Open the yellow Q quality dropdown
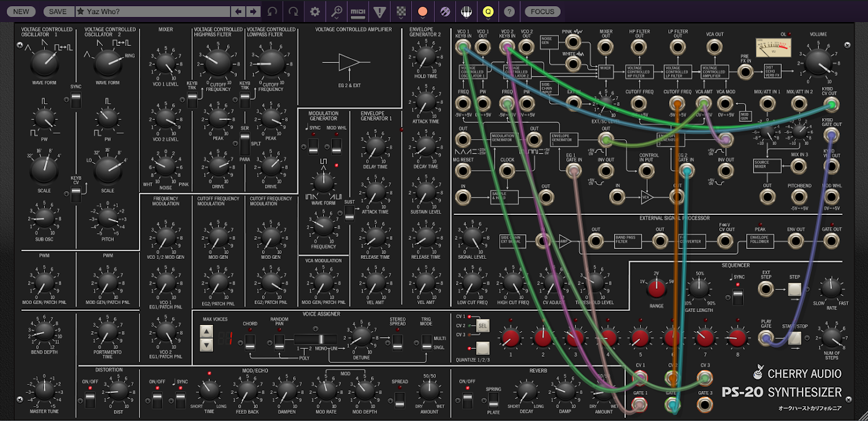 [488, 11]
